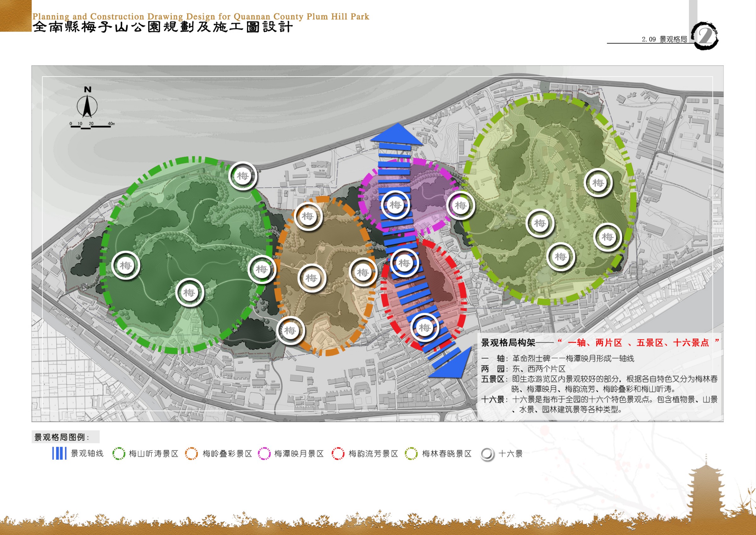Click the red text '一轴、两片区、五景区、十六景点'
Viewport: 756px width, 535px height.
pos(638,342)
